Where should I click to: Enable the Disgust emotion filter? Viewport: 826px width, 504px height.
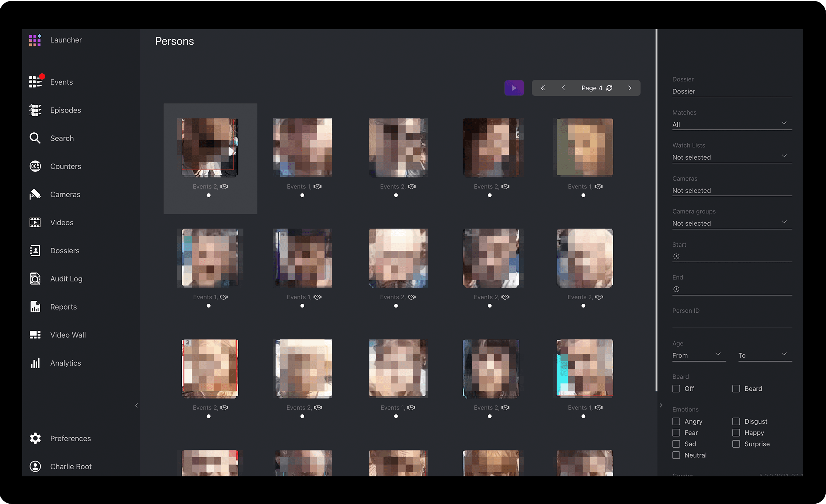(x=736, y=421)
